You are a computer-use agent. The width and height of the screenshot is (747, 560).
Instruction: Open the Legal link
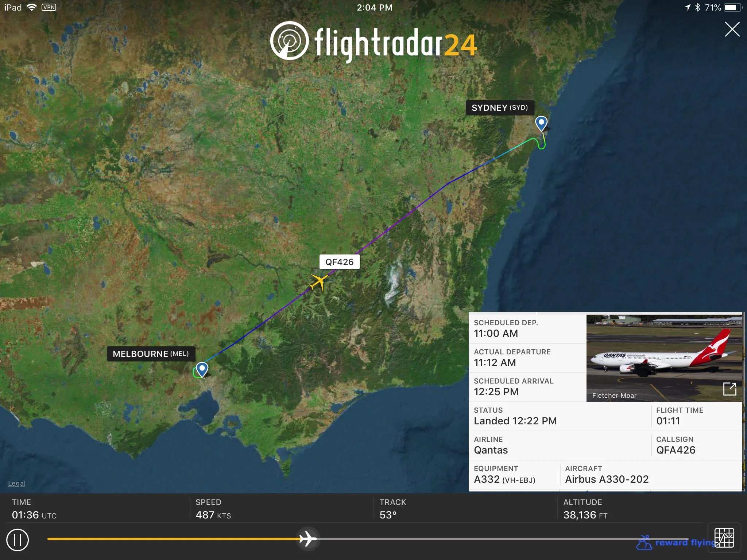(x=17, y=483)
